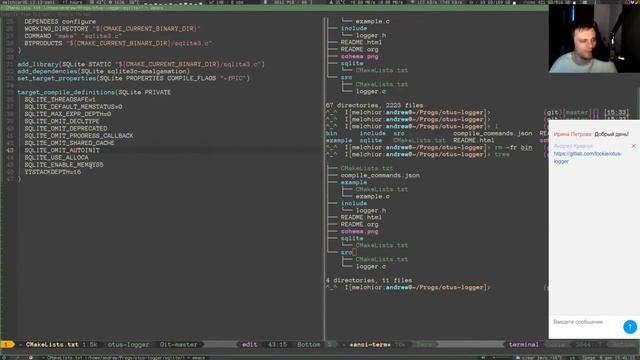Send the chat message with the blue arrow button

click(630, 327)
